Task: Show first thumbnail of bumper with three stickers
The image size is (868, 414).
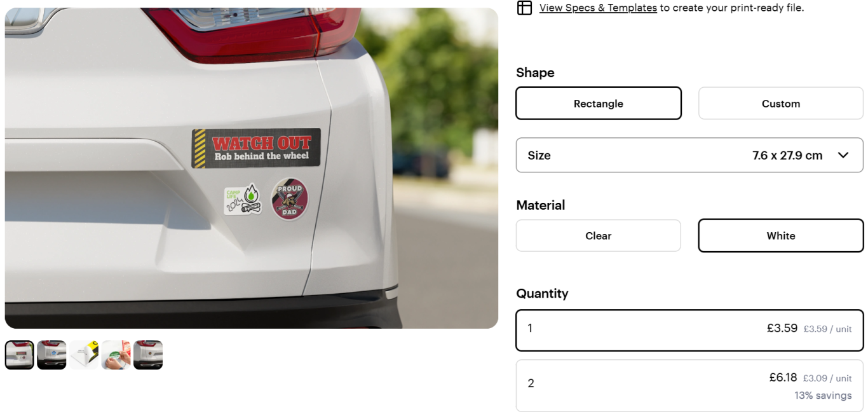Action: point(20,355)
